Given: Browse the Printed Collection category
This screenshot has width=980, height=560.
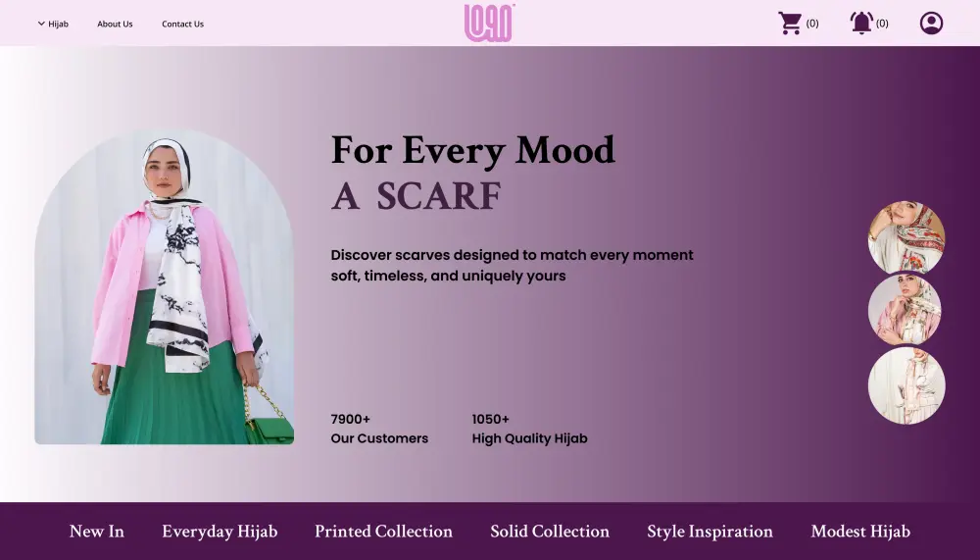Looking at the screenshot, I should tap(383, 532).
